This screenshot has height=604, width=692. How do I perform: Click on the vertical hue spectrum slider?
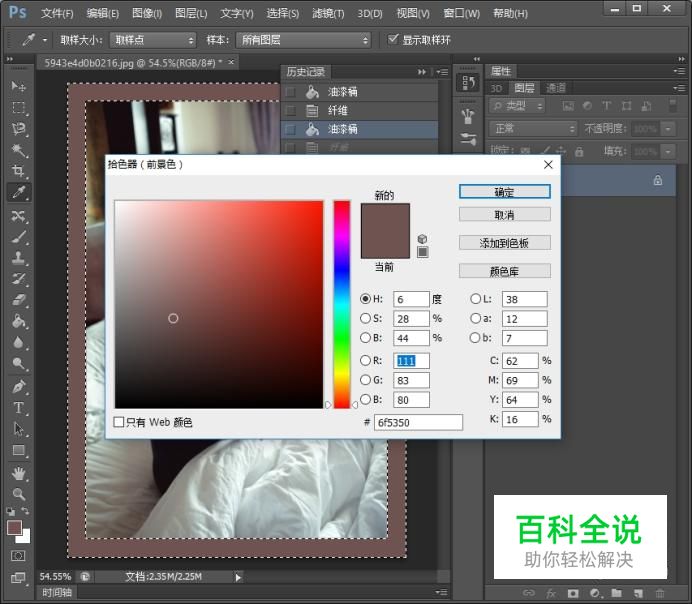click(342, 300)
